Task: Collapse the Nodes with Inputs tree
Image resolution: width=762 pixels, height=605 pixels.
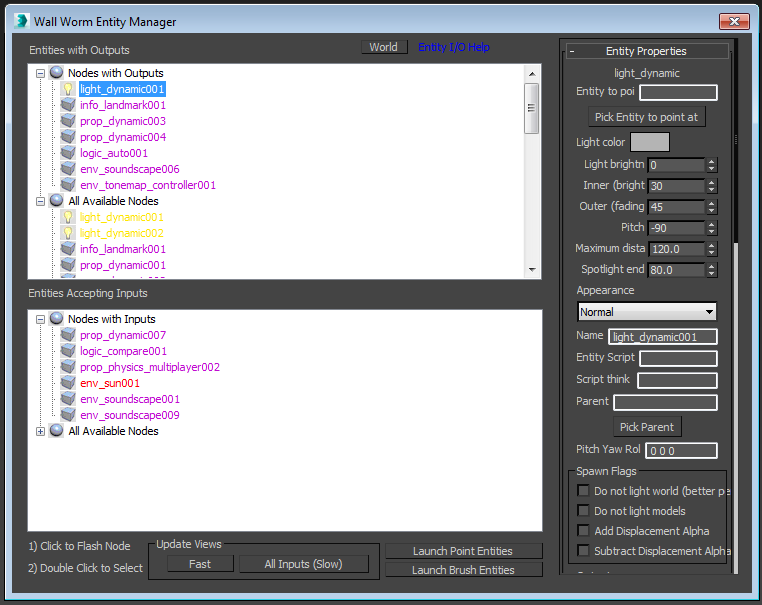Action: coord(40,319)
